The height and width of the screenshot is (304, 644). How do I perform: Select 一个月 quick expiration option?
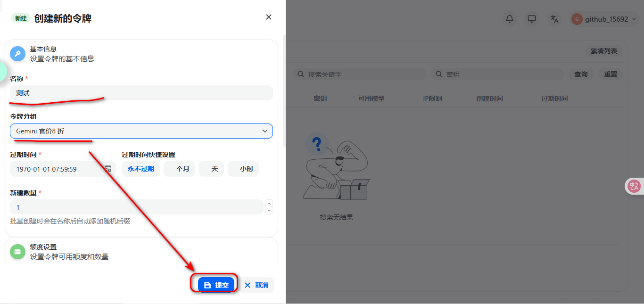tap(179, 169)
